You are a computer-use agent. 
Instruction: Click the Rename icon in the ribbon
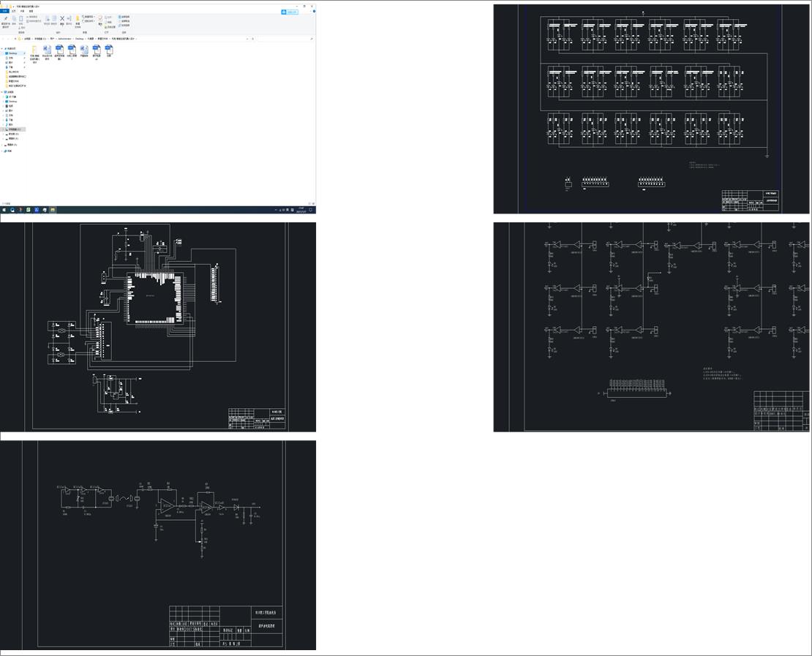[69, 19]
